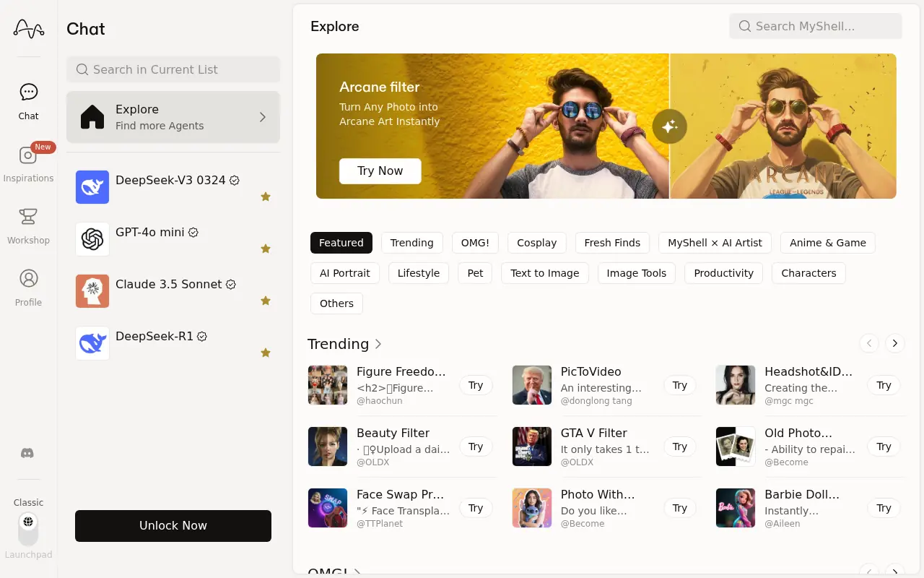924x578 pixels.
Task: Click the Claude 3.5 Sonnet avatar icon
Action: point(92,291)
